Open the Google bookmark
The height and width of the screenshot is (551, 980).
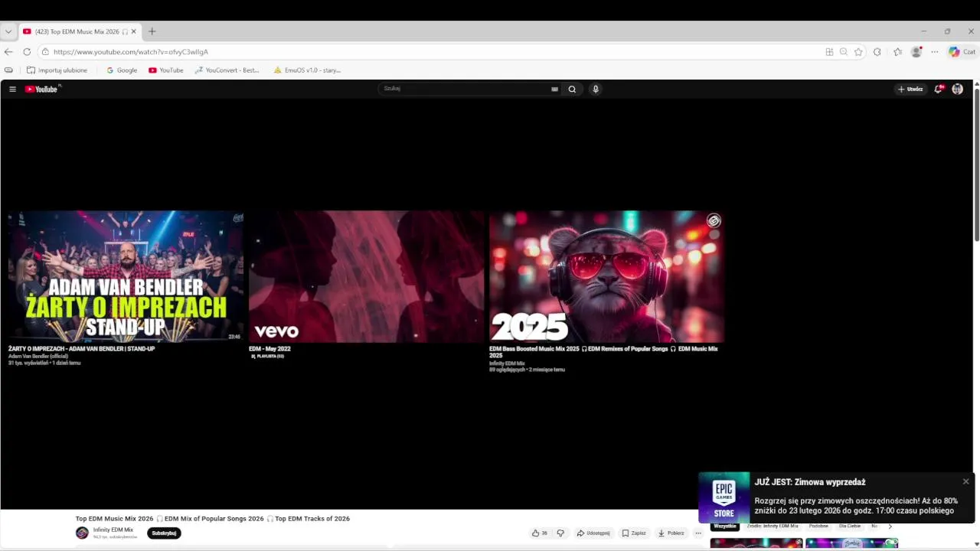point(122,70)
